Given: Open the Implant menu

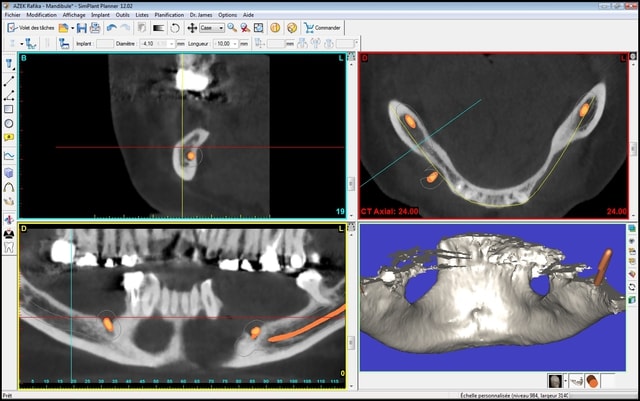Looking at the screenshot, I should pos(99,16).
